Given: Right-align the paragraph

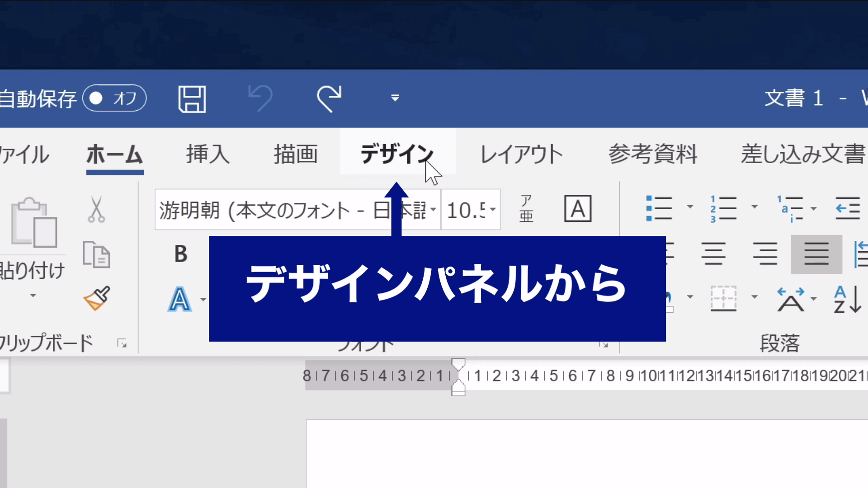Looking at the screenshot, I should [765, 254].
